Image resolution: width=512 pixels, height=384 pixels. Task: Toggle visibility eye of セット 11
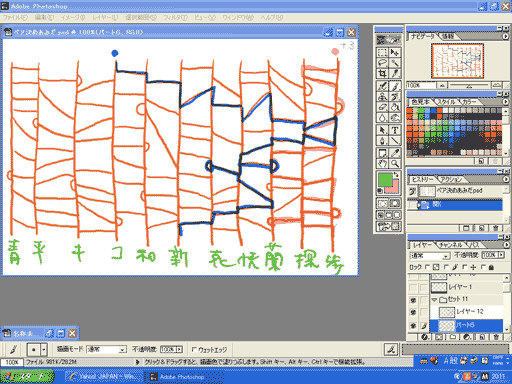pyautogui.click(x=413, y=300)
